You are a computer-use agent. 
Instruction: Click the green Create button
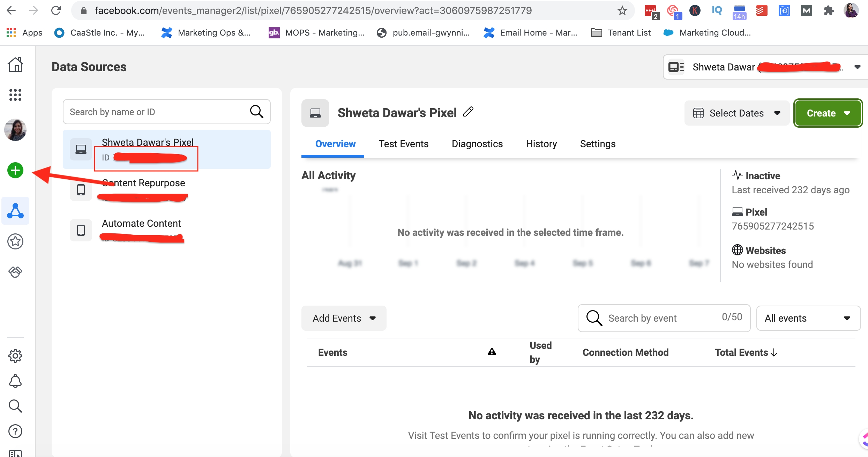[x=828, y=113]
